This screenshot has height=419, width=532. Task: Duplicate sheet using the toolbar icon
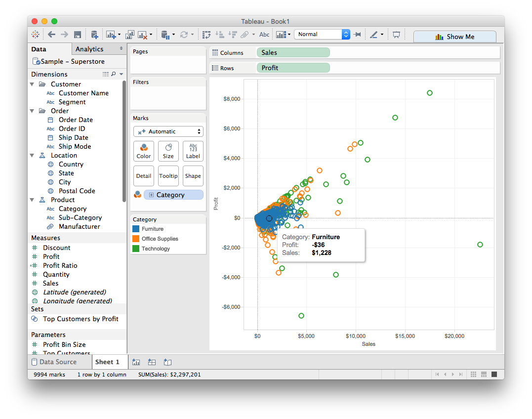coord(129,35)
